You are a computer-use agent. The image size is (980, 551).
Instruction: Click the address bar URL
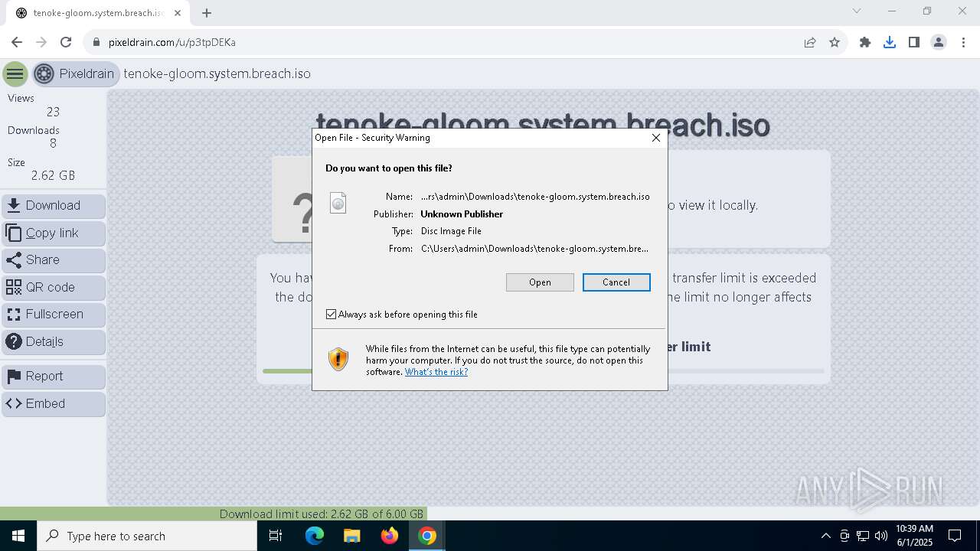172,42
